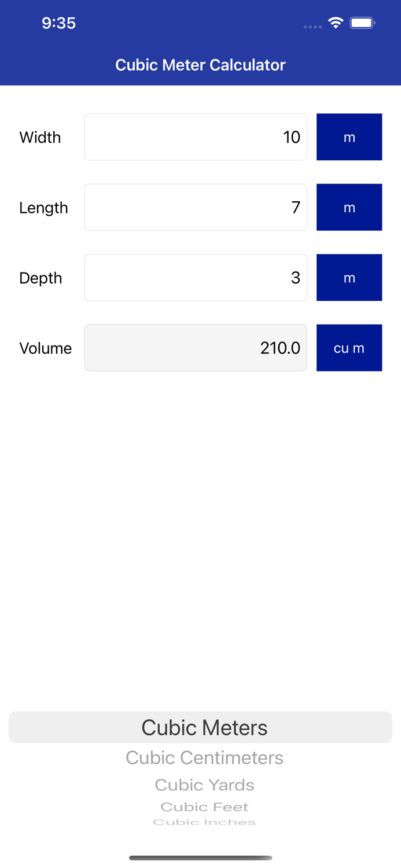
Task: Click the Width label
Action: [40, 137]
